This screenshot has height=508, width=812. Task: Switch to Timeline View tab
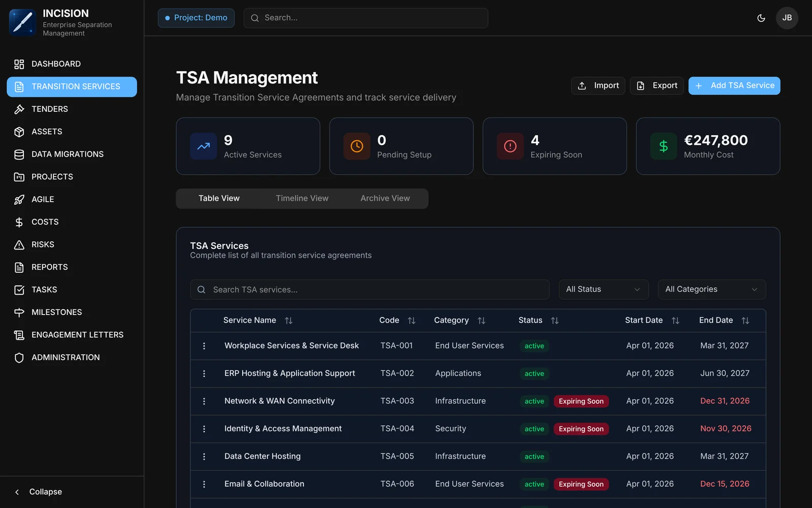302,199
